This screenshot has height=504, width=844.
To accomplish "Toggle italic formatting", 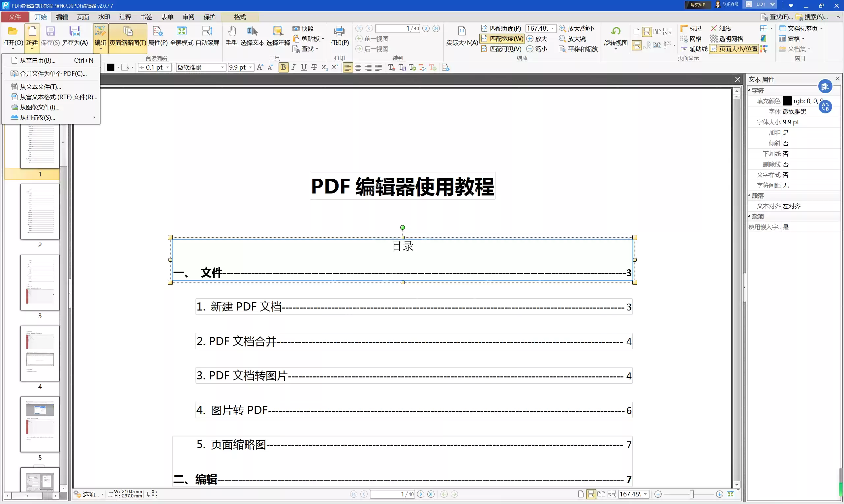I will 293,67.
